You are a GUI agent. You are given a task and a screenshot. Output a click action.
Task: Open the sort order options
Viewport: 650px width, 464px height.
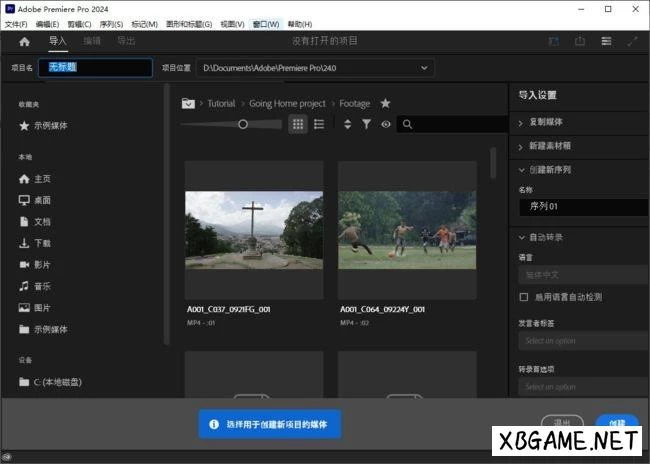[x=347, y=124]
